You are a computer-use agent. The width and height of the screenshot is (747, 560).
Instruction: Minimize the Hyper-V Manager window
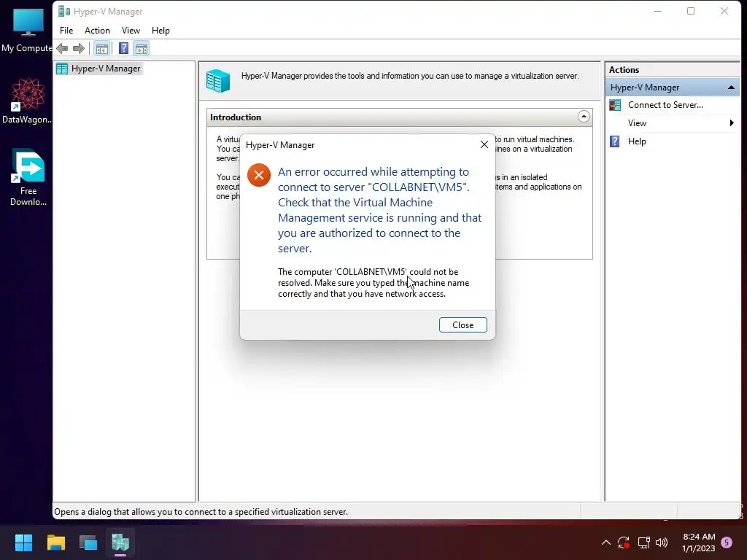pos(658,11)
